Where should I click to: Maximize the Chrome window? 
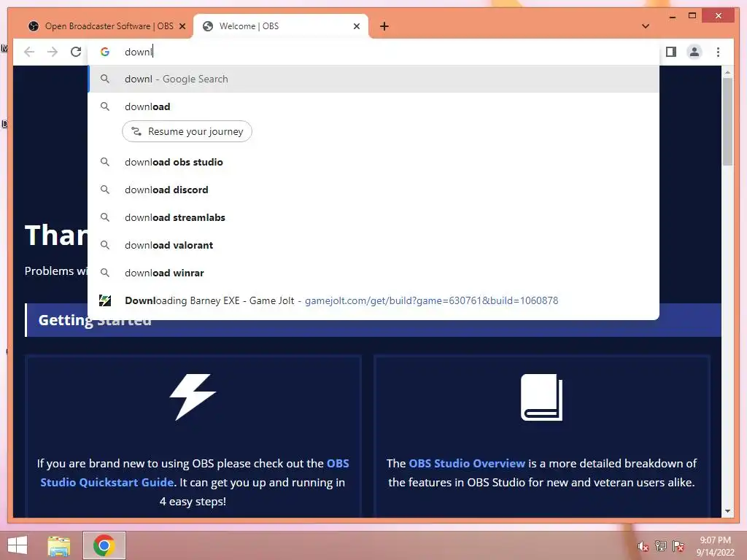point(692,16)
